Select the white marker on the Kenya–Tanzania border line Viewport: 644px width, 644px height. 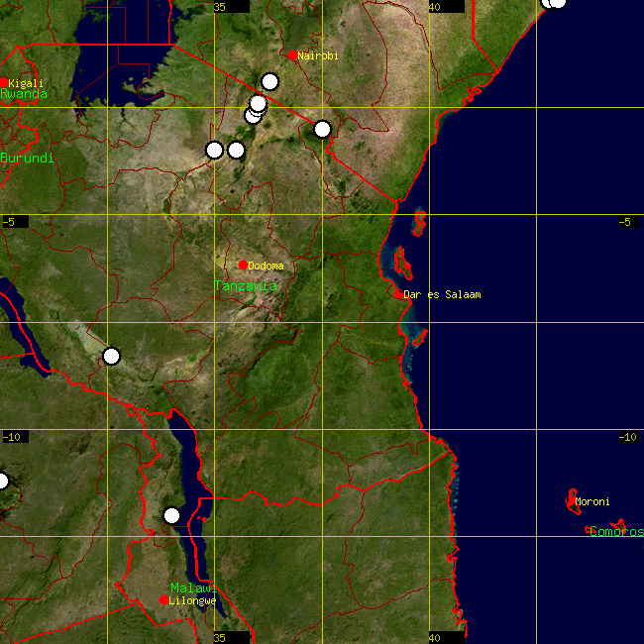pyautogui.click(x=322, y=130)
